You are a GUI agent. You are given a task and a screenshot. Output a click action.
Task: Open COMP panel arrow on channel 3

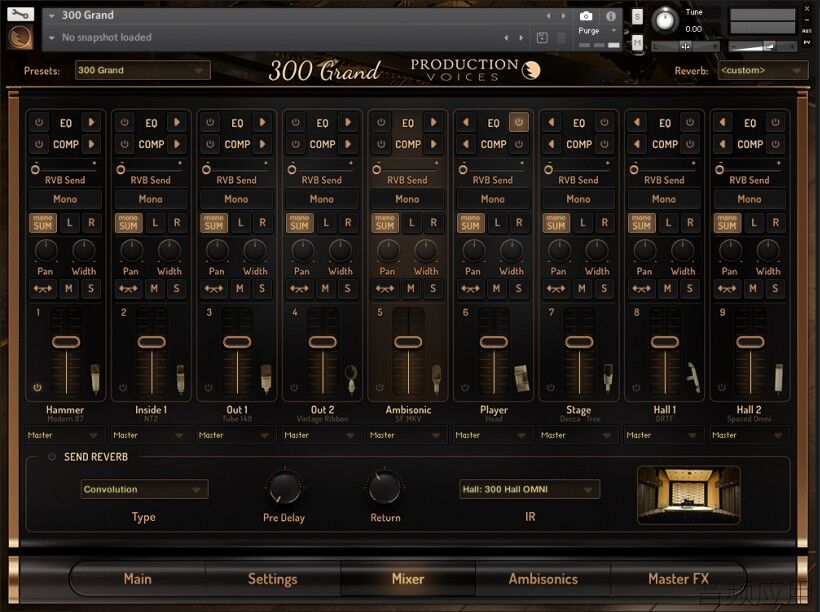click(x=263, y=144)
